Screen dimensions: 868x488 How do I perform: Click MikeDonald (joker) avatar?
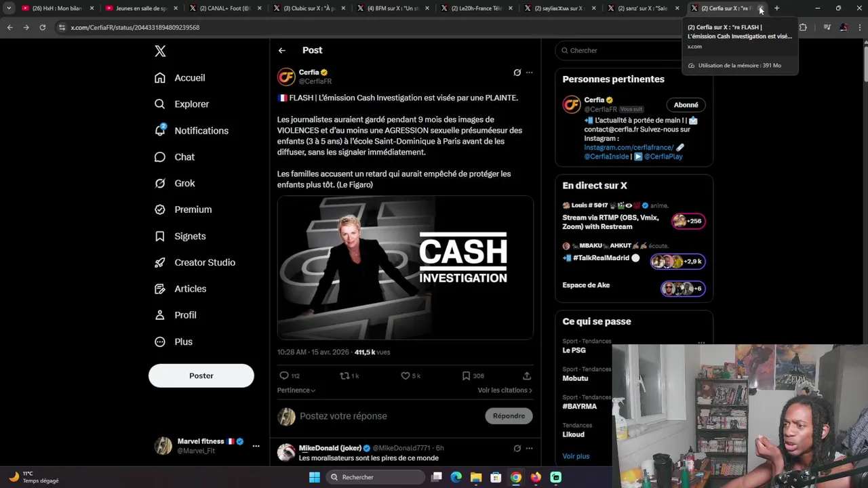pyautogui.click(x=286, y=453)
